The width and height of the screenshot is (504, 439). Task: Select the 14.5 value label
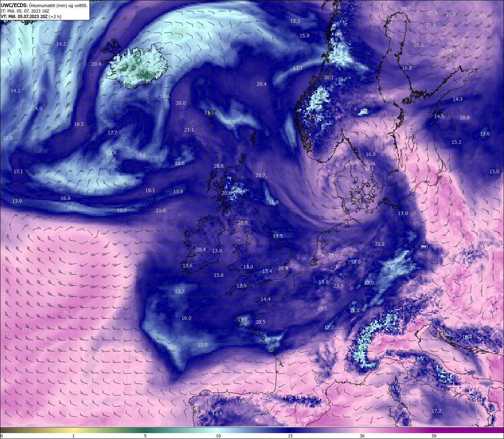[x=439, y=116]
